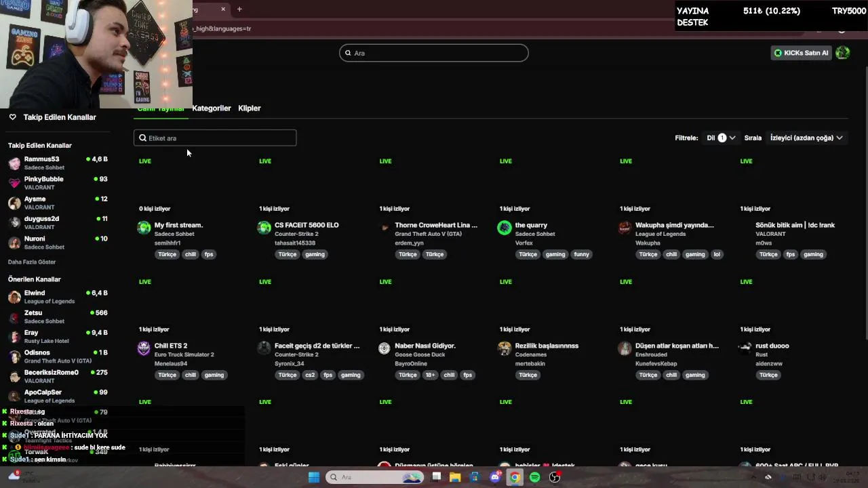Screen dimensions: 868x488
Task: Open OBS Studio from taskbar
Action: click(x=555, y=477)
